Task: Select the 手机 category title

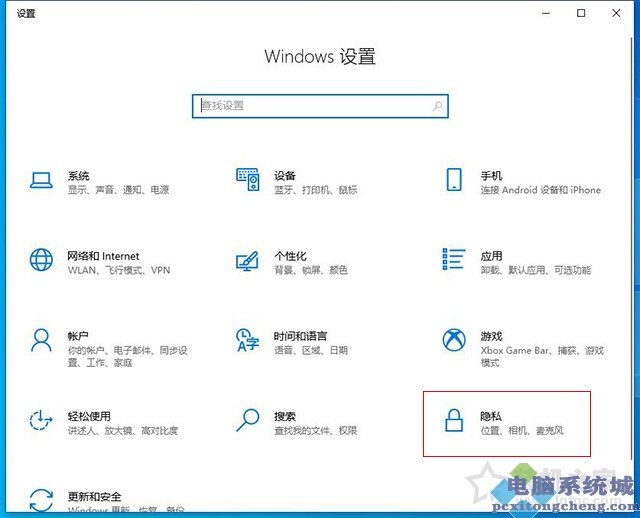Action: click(491, 176)
